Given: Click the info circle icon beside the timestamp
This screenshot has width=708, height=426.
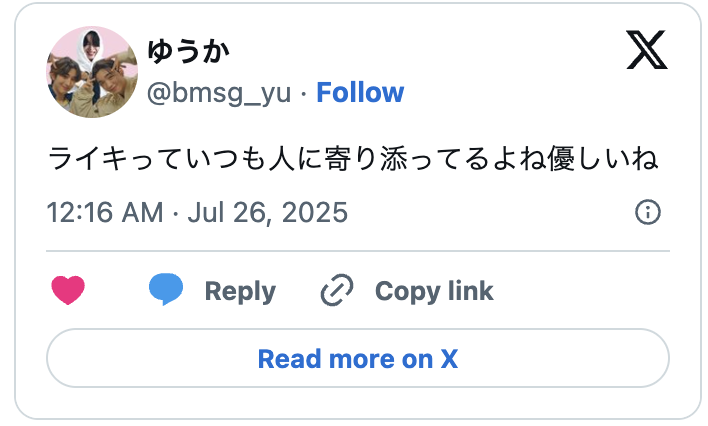Looking at the screenshot, I should click(x=648, y=212).
